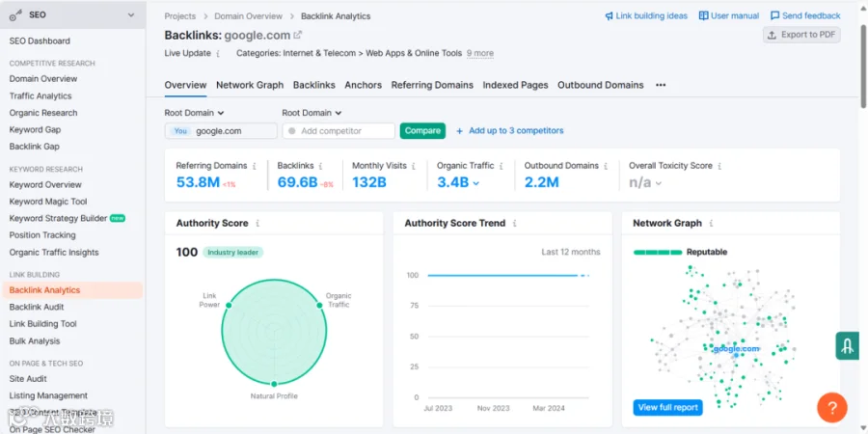Click info icon beside Organic Traffic metric

pos(501,166)
